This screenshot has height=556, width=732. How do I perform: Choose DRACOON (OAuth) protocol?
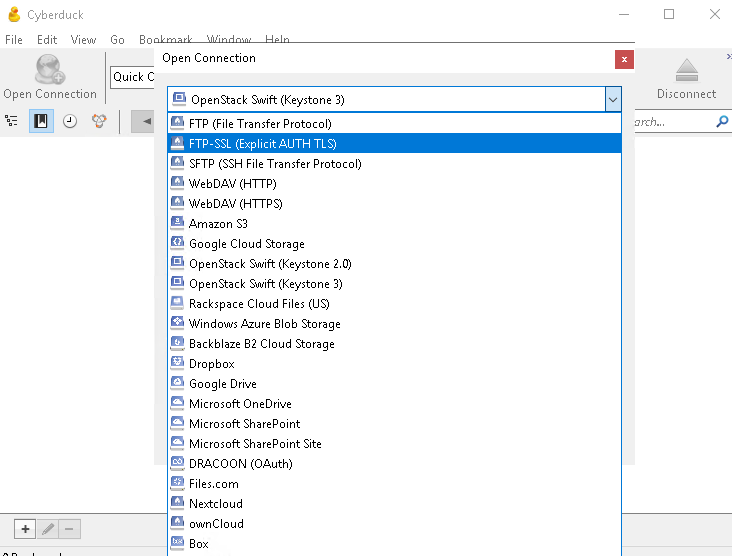[x=394, y=464]
